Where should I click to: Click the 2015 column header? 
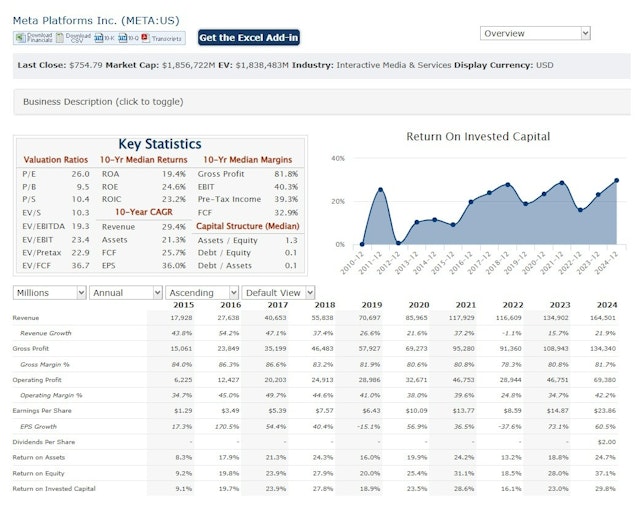click(183, 305)
